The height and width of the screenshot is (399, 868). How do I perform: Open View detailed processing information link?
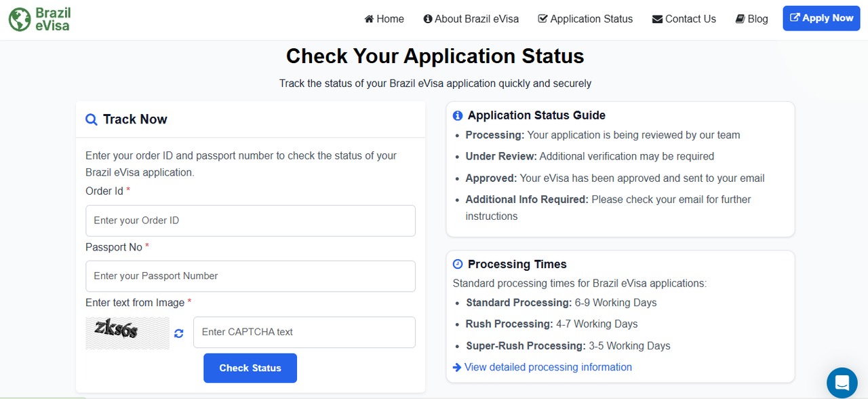pyautogui.click(x=548, y=367)
